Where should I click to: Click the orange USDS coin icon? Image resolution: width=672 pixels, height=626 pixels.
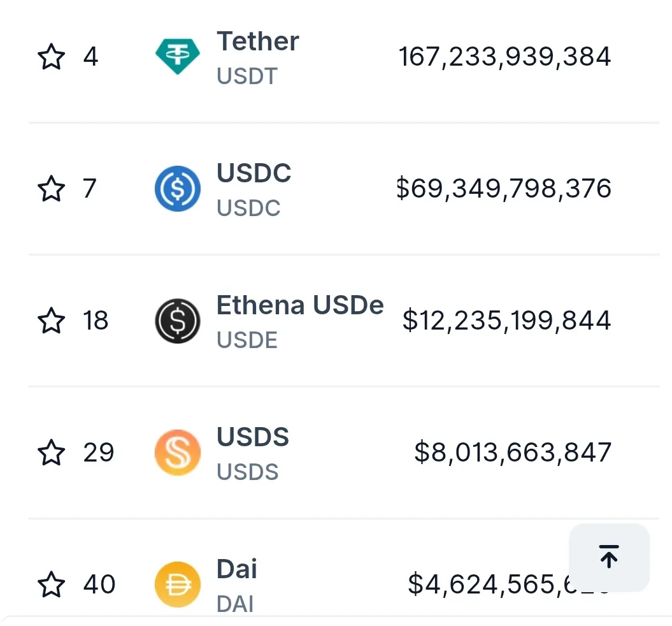pyautogui.click(x=178, y=453)
